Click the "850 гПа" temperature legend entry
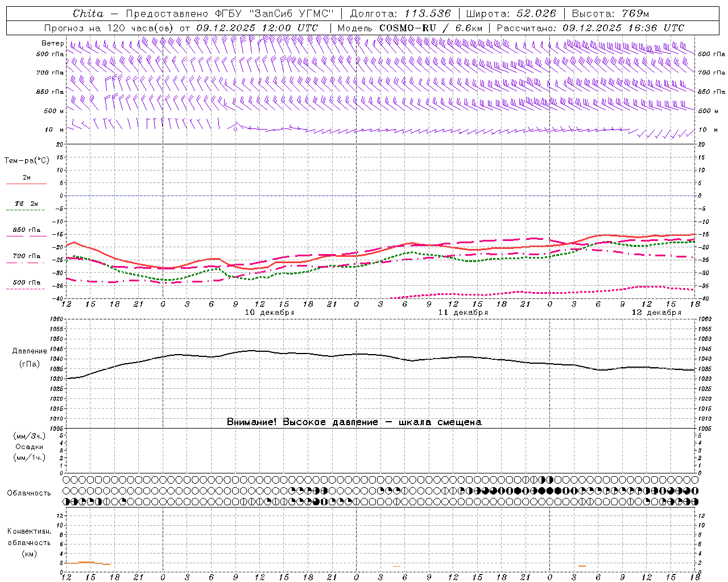Image resolution: width=728 pixels, height=582 pixels. point(26,230)
